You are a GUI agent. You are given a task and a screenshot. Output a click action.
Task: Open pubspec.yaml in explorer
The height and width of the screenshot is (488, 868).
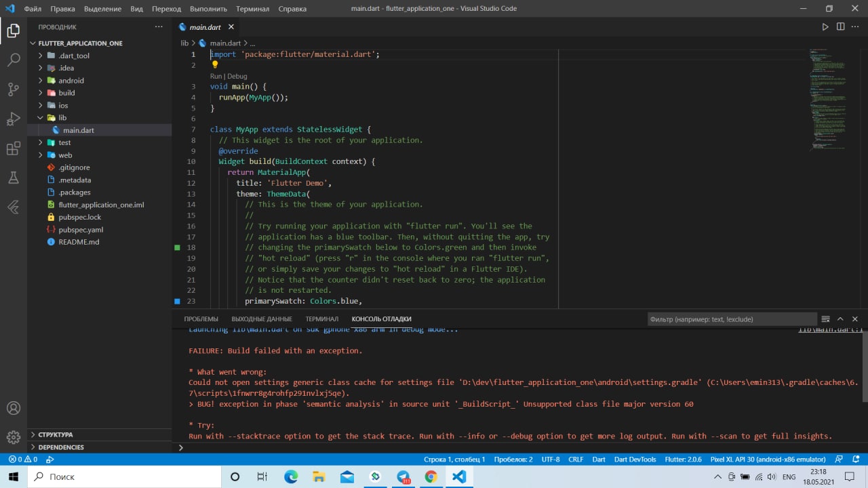(x=81, y=230)
